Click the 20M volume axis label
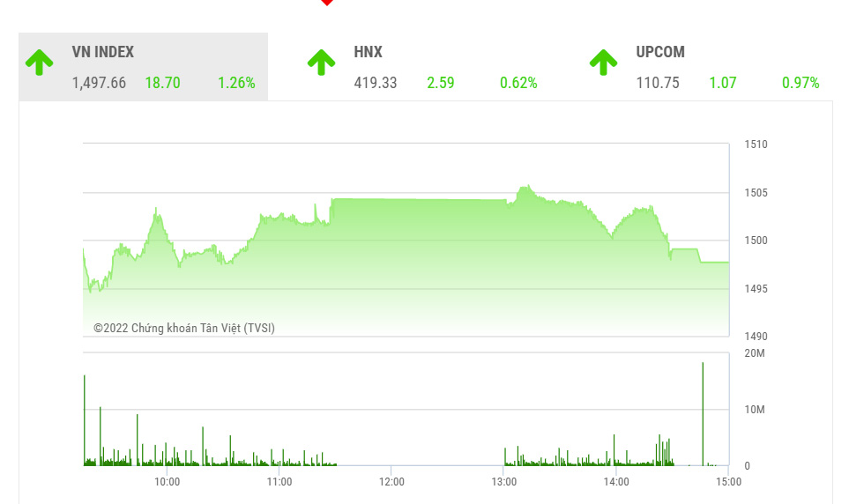Viewport: 849px width, 504px height. click(x=755, y=353)
